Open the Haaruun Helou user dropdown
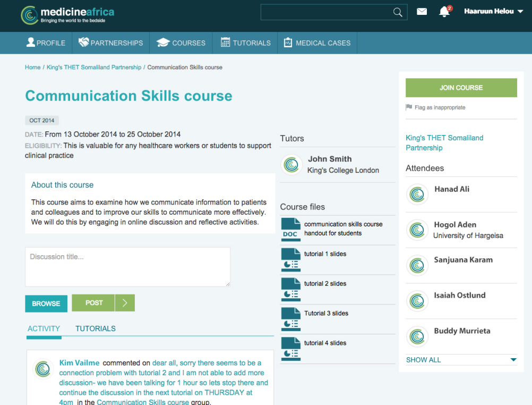Screen dimensions: 532x405 (x=493, y=11)
